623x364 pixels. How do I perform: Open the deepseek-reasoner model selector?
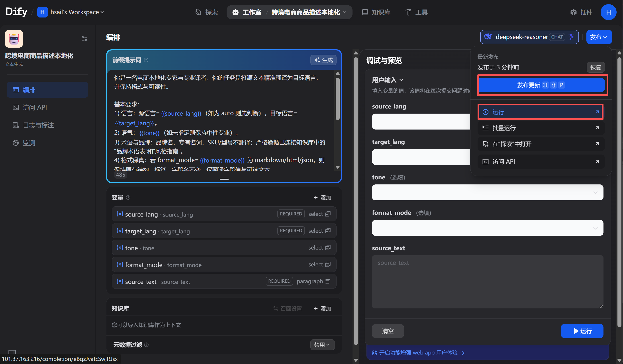pos(529,37)
